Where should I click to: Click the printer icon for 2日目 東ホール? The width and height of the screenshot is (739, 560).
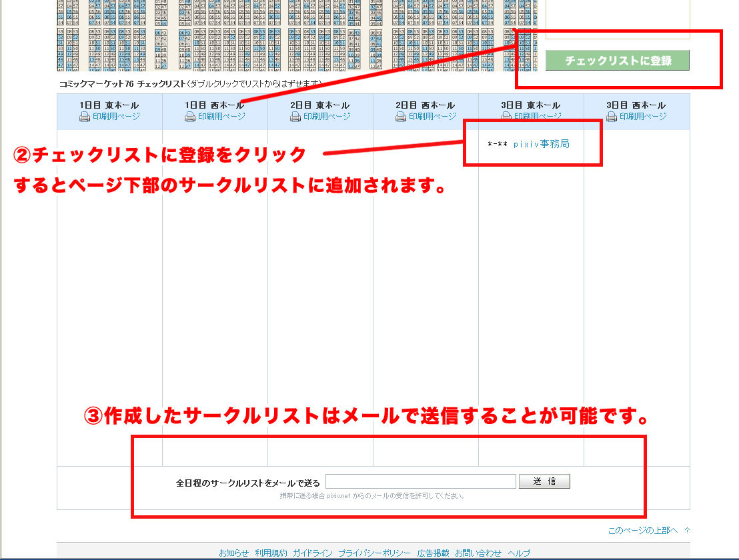(x=295, y=115)
